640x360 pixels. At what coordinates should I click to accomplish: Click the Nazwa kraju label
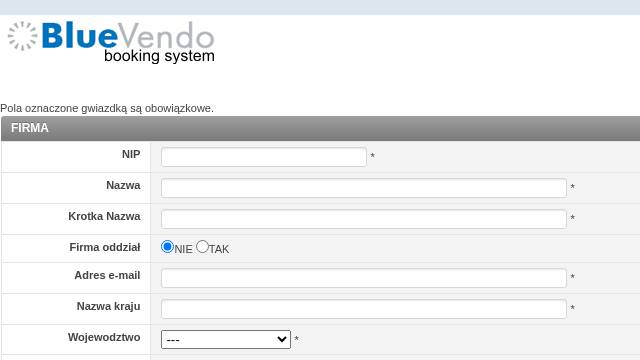(109, 307)
